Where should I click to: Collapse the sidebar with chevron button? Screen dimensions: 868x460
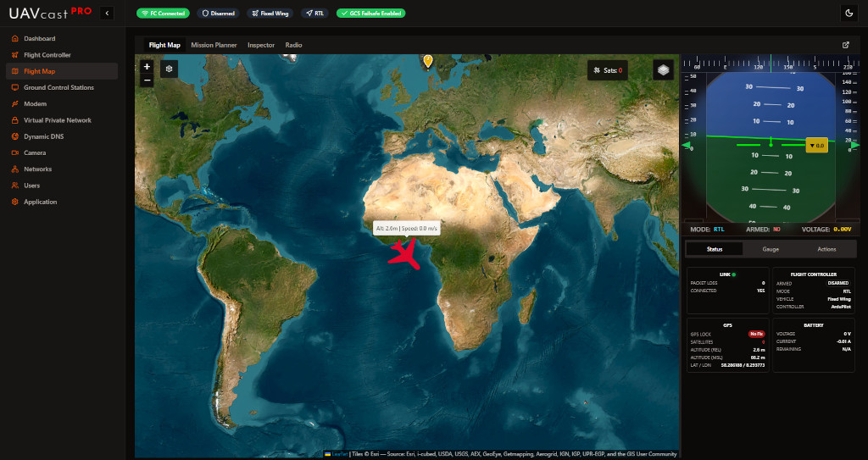point(106,13)
